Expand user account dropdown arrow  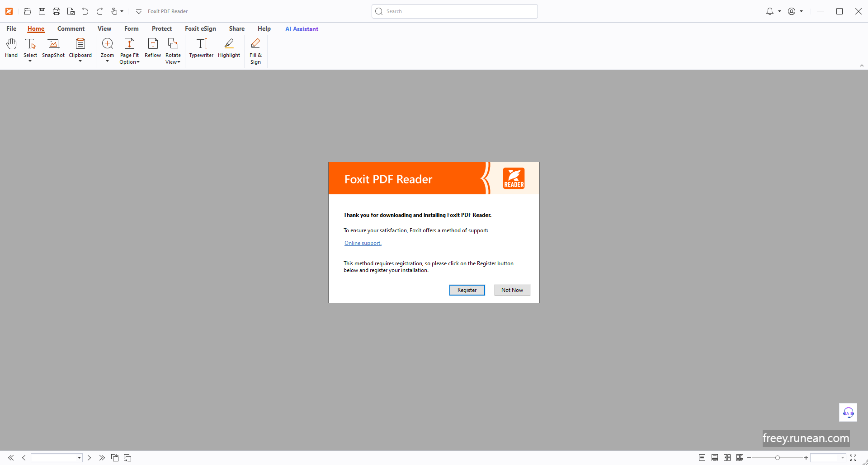click(801, 11)
